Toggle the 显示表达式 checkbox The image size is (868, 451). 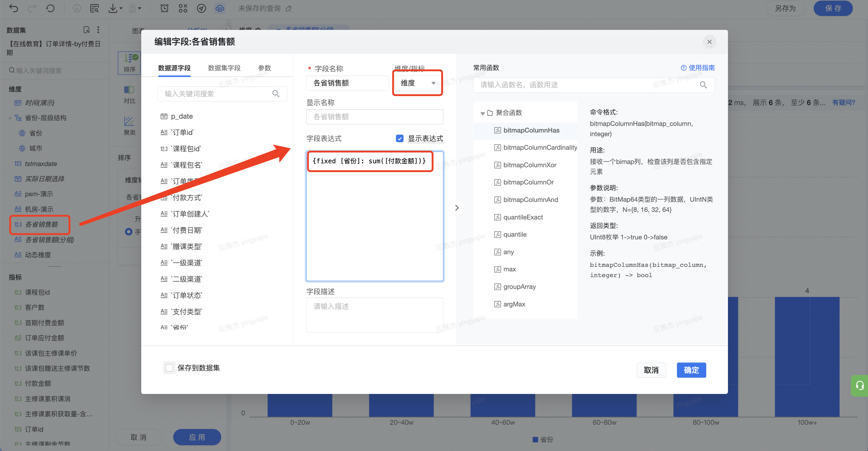[400, 139]
